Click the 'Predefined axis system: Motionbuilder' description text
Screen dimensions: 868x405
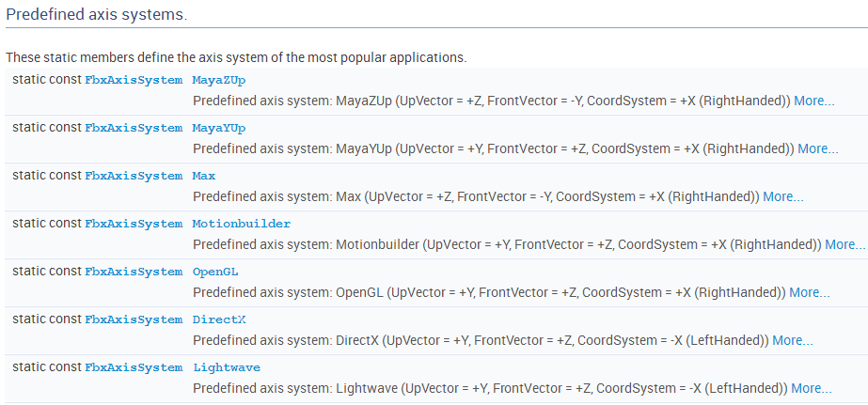click(x=507, y=244)
